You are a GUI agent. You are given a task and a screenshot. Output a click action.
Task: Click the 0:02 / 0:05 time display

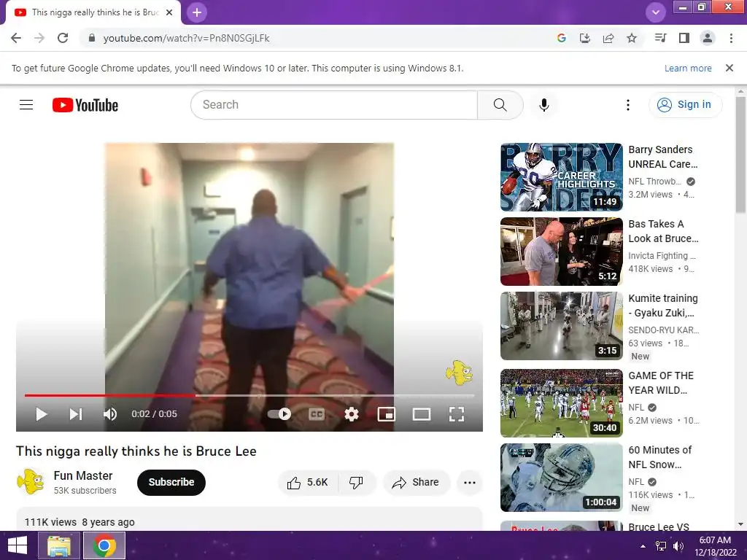pyautogui.click(x=155, y=414)
